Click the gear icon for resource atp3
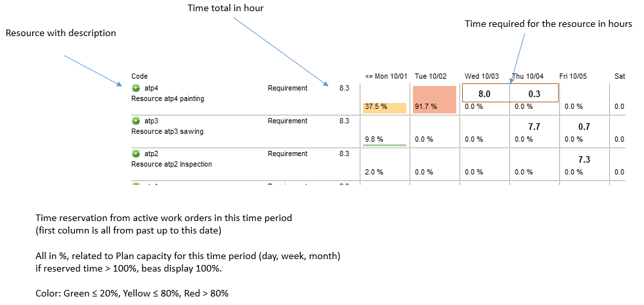The width and height of the screenshot is (644, 305). click(x=136, y=121)
